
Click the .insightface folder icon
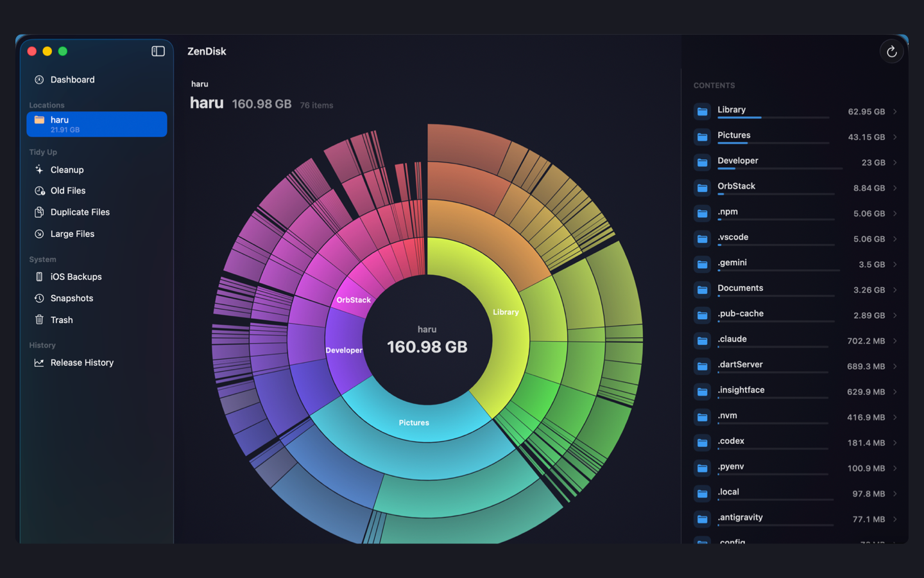coord(703,392)
